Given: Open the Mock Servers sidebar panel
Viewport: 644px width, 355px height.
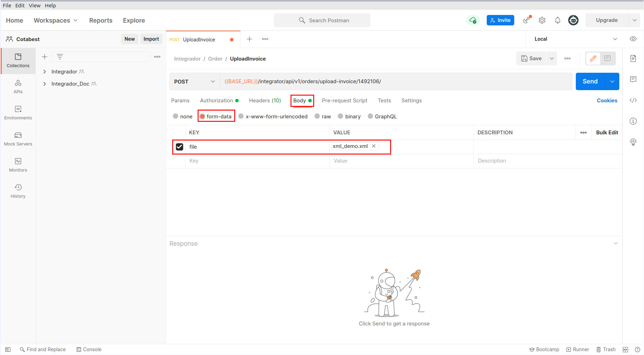Looking at the screenshot, I should click(18, 139).
